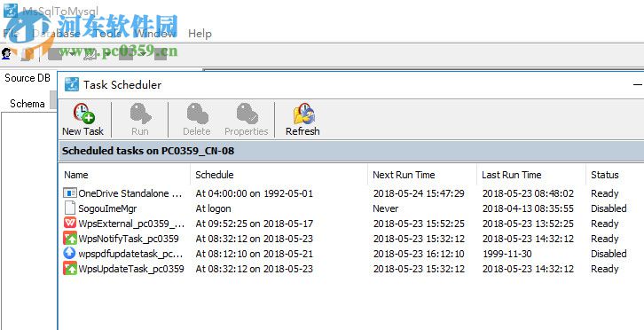
Task: Click the MsSqlToMysql app title icon
Action: click(11, 11)
